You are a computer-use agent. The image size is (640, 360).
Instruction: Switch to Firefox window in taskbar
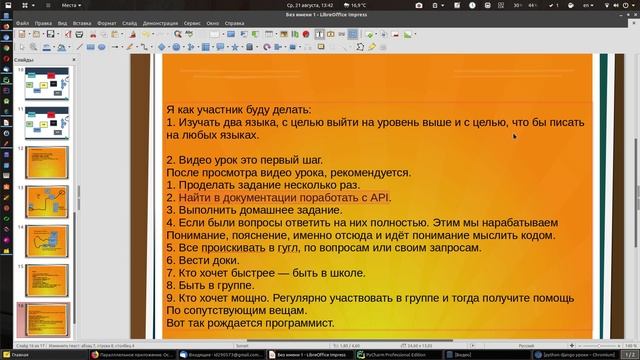(132, 355)
